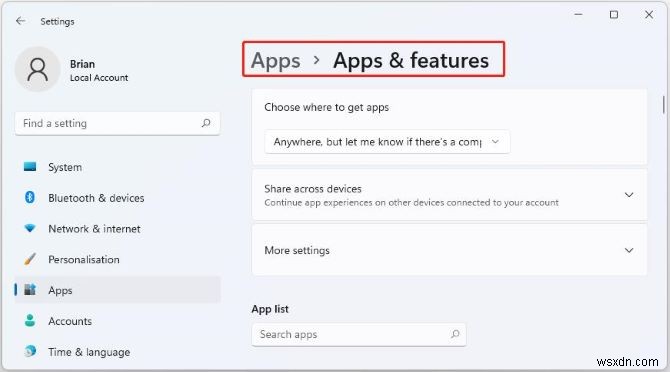Image resolution: width=670 pixels, height=372 pixels.
Task: Maximize the Settings window
Action: 614,15
